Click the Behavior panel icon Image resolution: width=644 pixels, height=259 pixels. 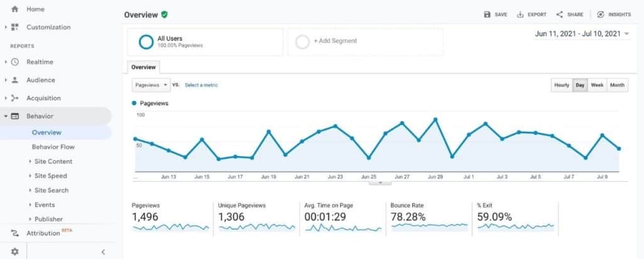[15, 116]
